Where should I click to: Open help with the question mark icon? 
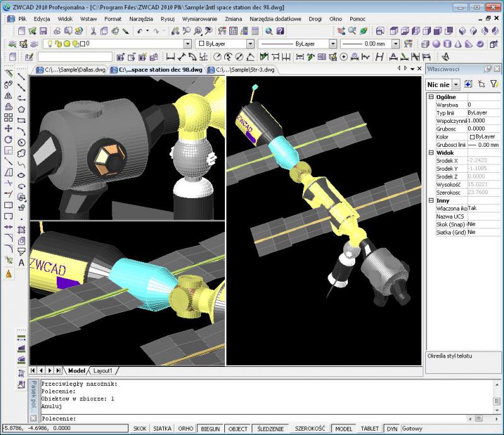coord(280,31)
